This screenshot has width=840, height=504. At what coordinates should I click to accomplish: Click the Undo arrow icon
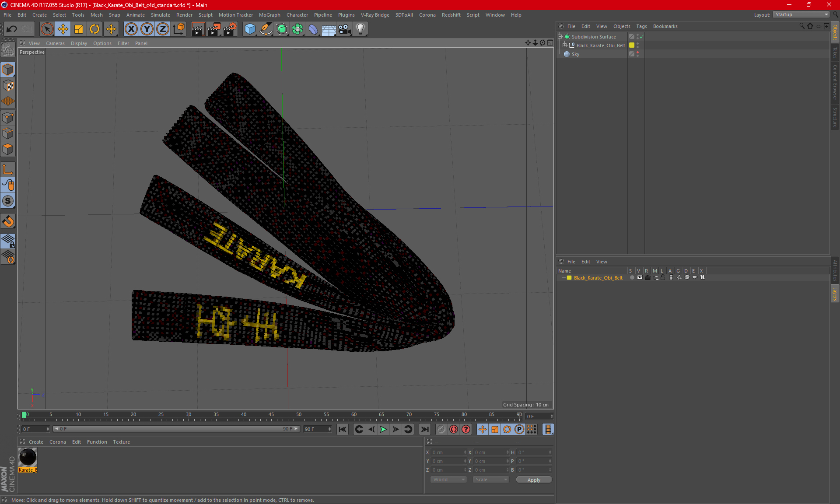coord(12,29)
